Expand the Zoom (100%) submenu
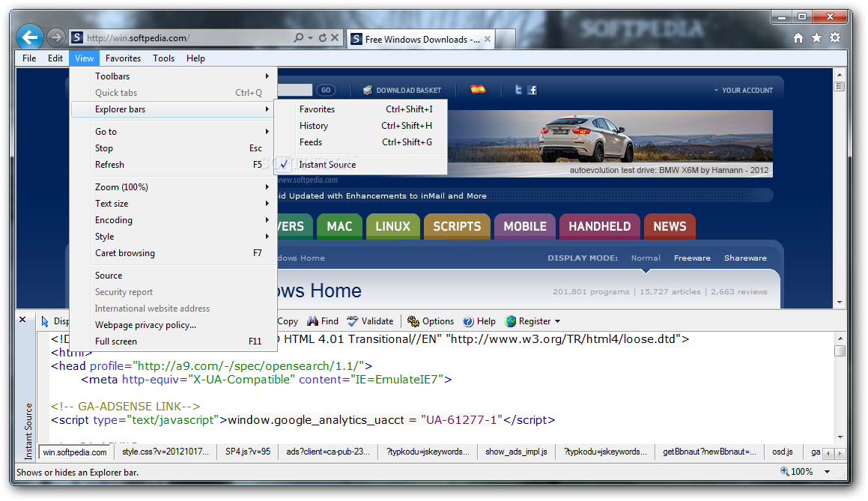The height and width of the screenshot is (501, 868). pyautogui.click(x=173, y=186)
